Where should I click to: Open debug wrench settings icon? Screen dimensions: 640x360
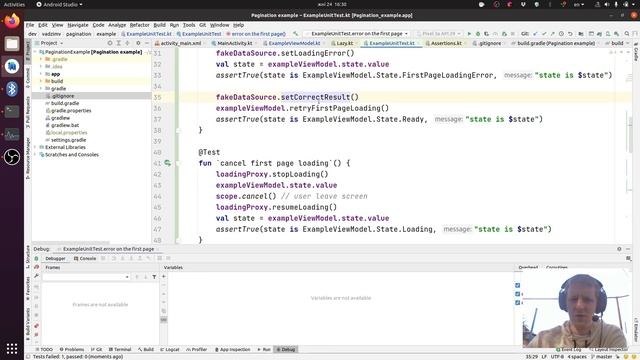[36, 276]
